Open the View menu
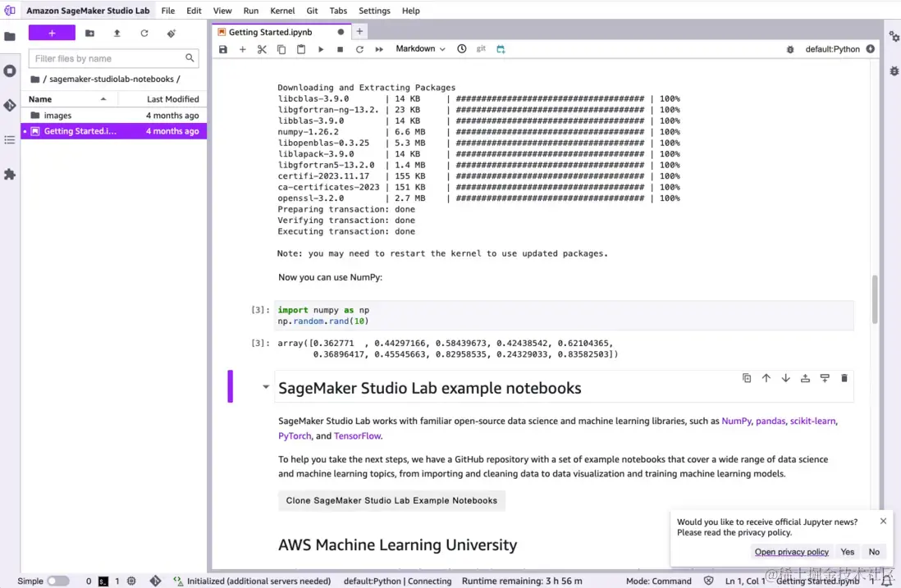Image resolution: width=901 pixels, height=588 pixels. click(x=222, y=11)
